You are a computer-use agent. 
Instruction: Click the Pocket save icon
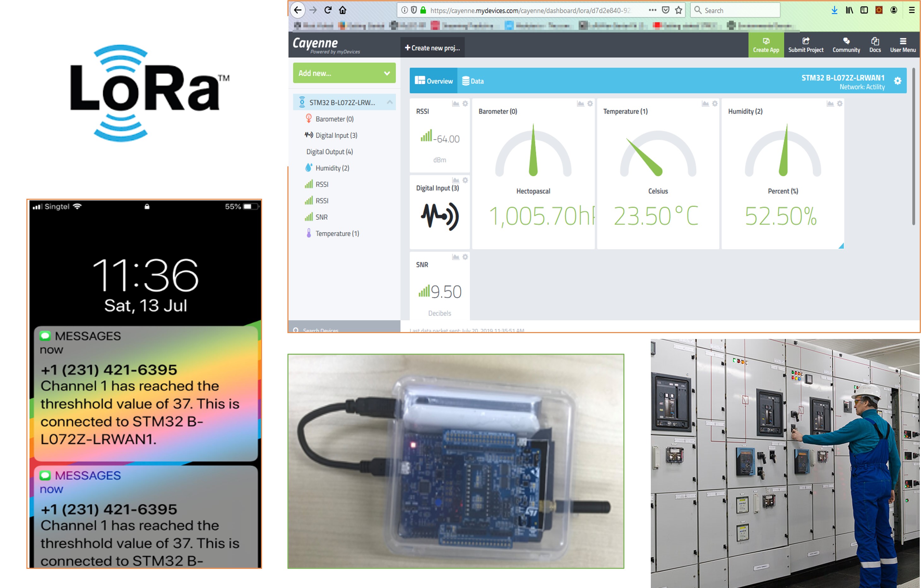[x=666, y=10]
